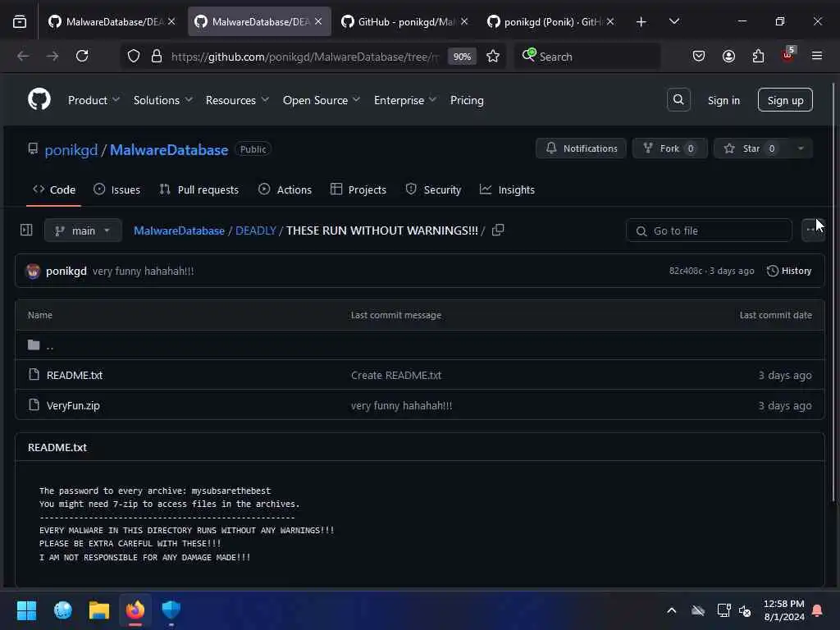Open the History link
The height and width of the screenshot is (630, 840).
(788, 271)
